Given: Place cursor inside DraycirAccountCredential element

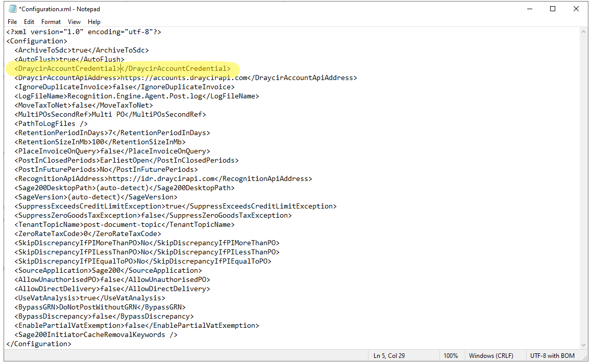Looking at the screenshot, I should point(121,69).
